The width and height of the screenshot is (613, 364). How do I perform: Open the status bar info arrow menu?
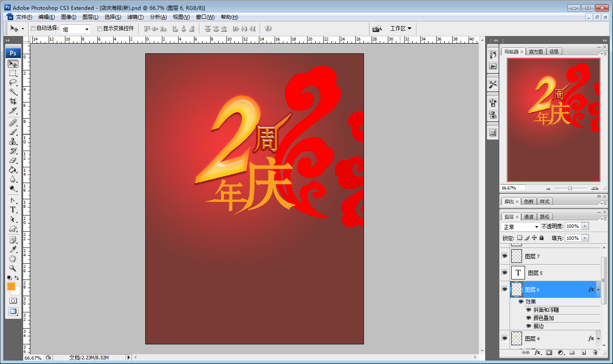[128, 358]
